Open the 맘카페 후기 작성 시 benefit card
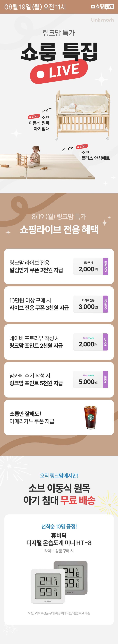118x644 pixels. click(x=59, y=379)
